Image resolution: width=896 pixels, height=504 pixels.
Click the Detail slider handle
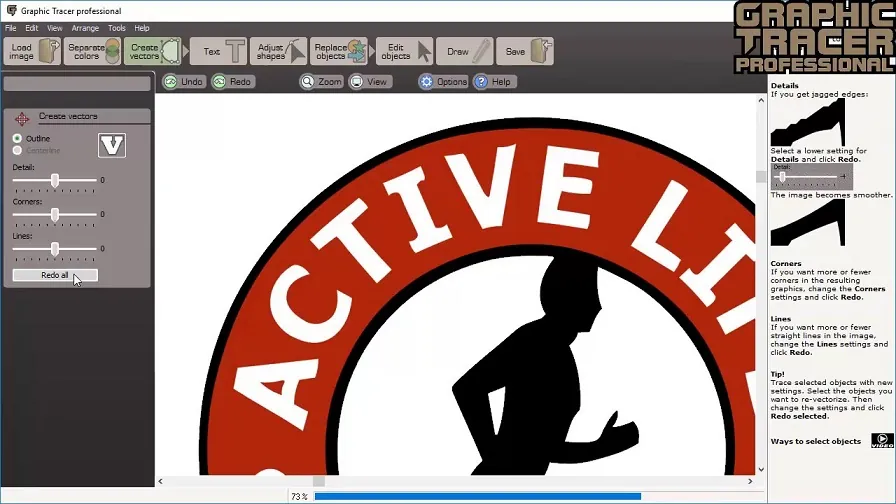(54, 181)
